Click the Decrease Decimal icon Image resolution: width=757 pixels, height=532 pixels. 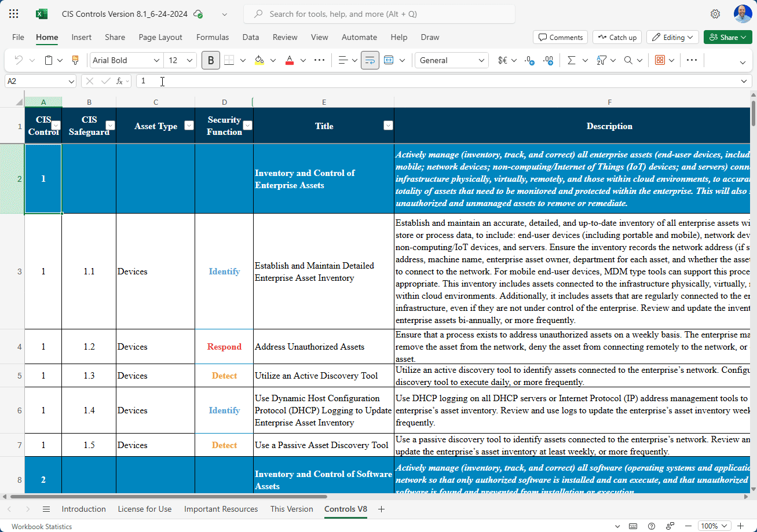[529, 60]
